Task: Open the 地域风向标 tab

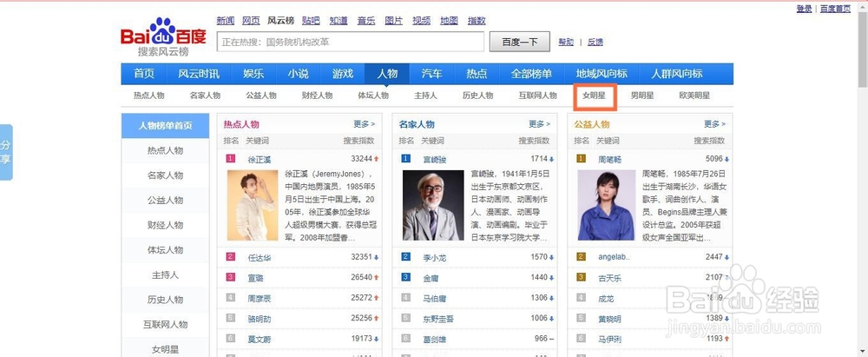Action: point(602,74)
